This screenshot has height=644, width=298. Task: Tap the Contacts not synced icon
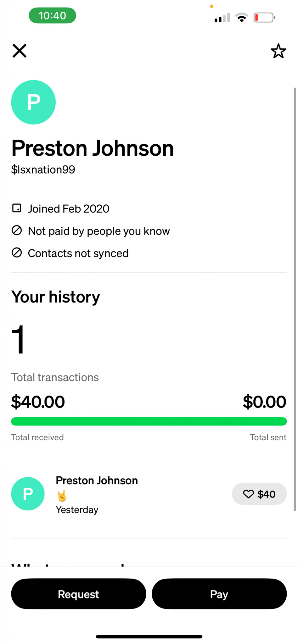click(x=17, y=253)
